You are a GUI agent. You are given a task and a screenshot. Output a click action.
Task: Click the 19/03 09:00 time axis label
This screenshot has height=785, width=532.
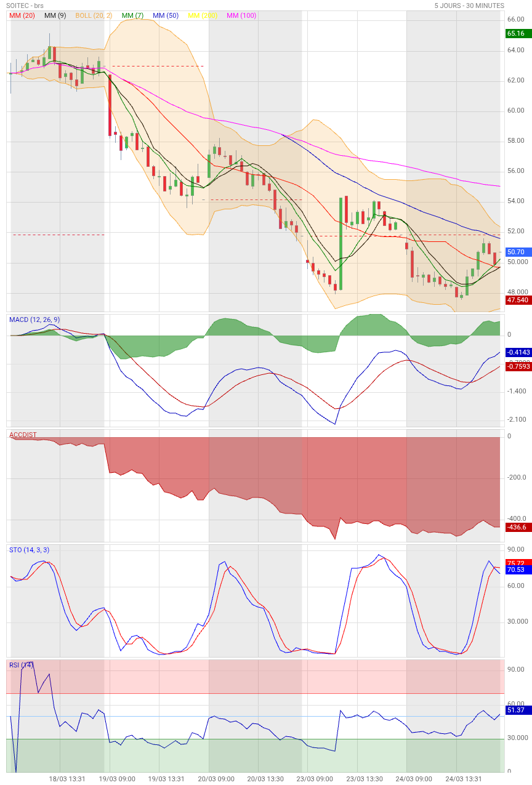click(117, 779)
